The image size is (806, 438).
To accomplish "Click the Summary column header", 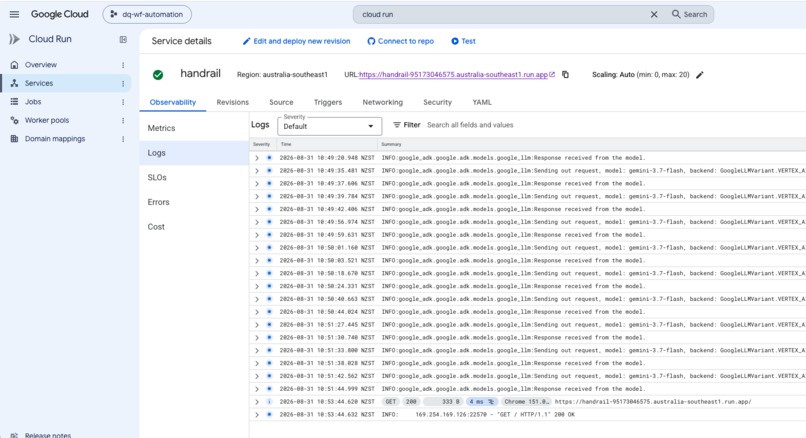I will (x=391, y=144).
